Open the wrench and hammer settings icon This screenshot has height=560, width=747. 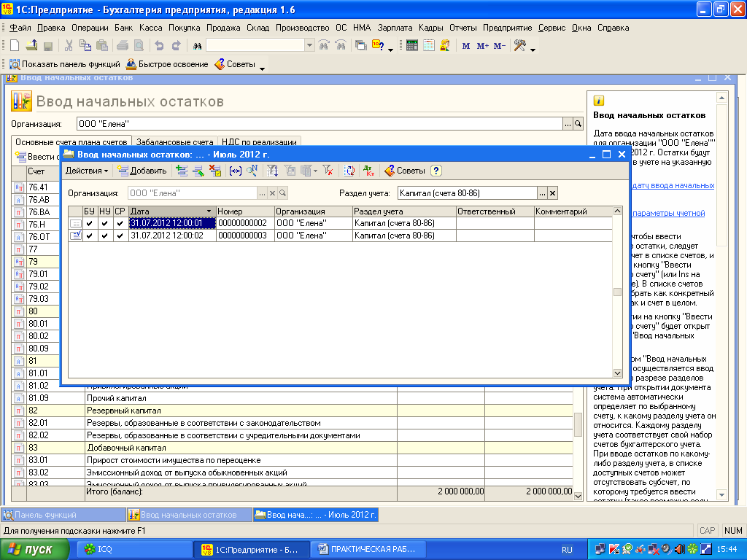519,46
